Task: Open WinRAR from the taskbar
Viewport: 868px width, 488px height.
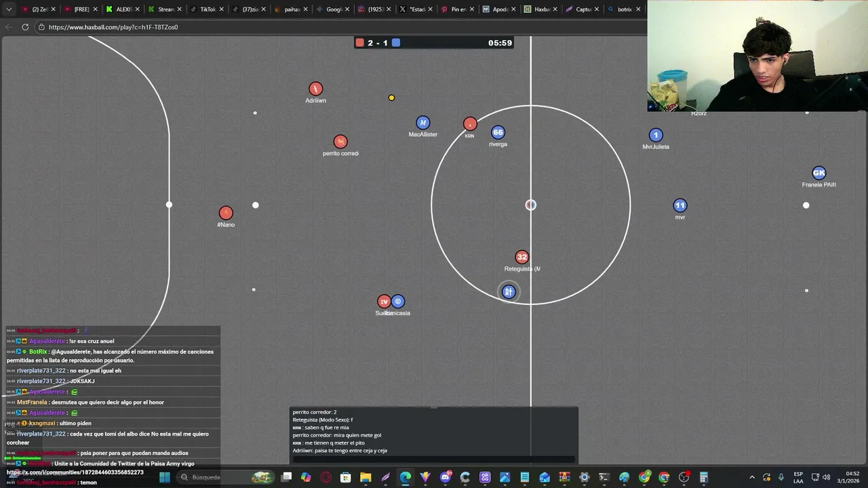Action: point(565,477)
